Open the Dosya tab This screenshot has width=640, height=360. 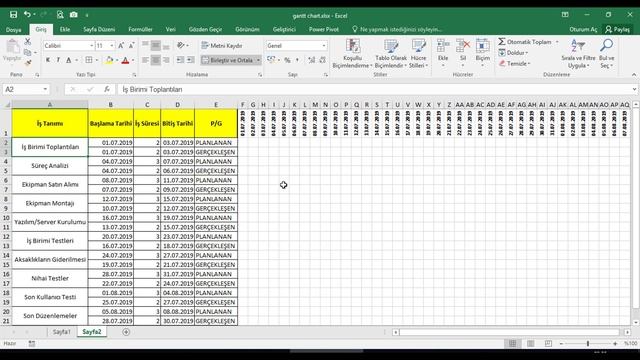click(x=13, y=29)
